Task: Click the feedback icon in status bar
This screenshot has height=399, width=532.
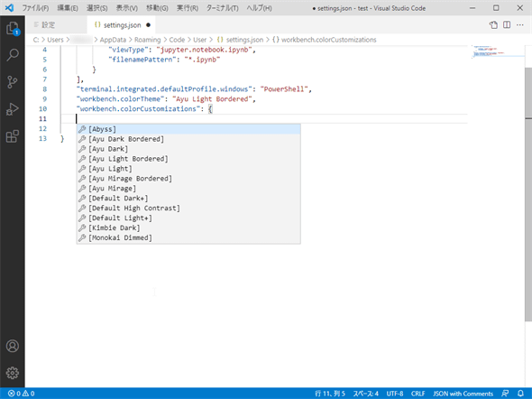Action: [x=505, y=394]
